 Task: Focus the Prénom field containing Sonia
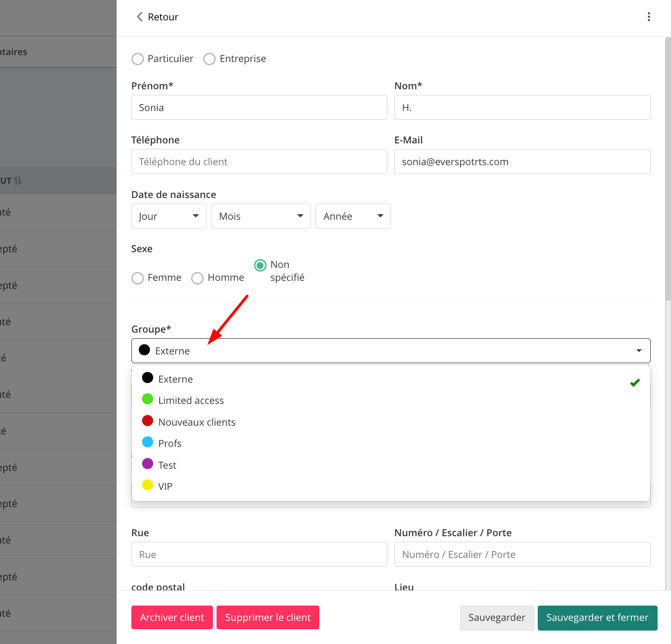coord(259,107)
